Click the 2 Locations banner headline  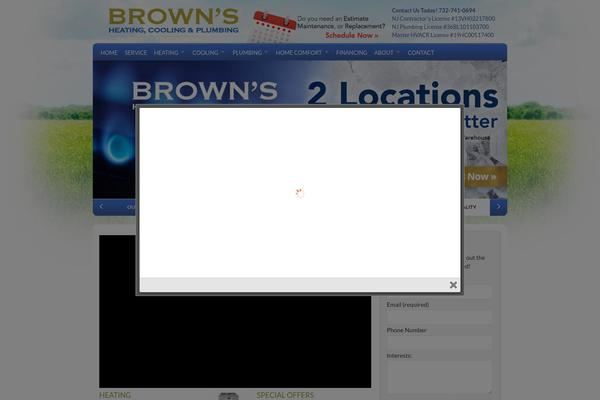tap(403, 94)
